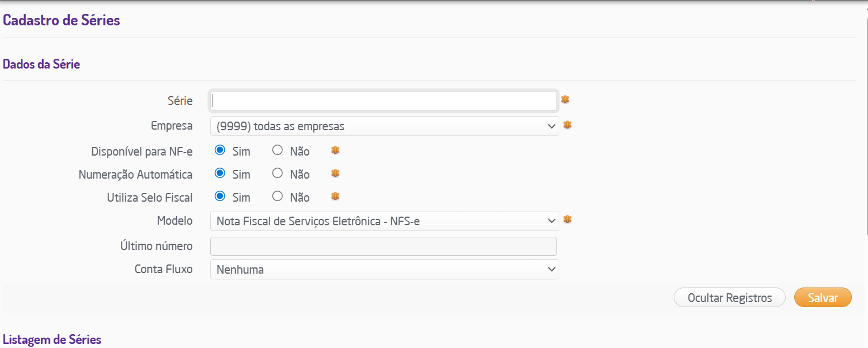The image size is (868, 348).
Task: Focus the Série text input field
Action: [x=384, y=101]
